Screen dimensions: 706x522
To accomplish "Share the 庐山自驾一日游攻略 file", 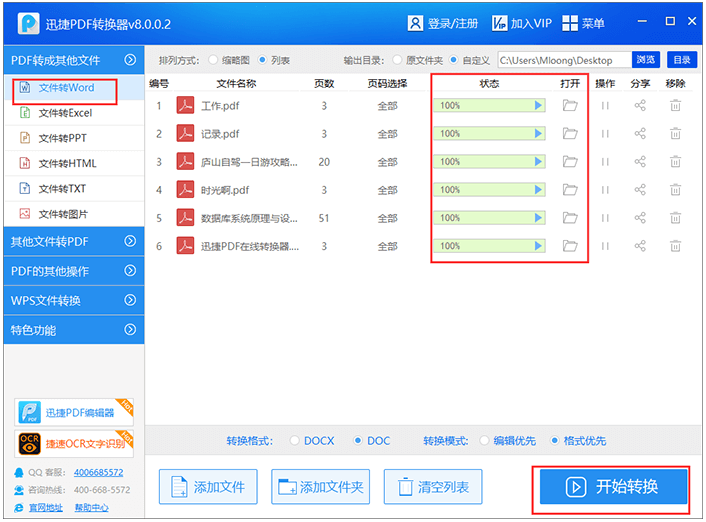I will [x=640, y=162].
